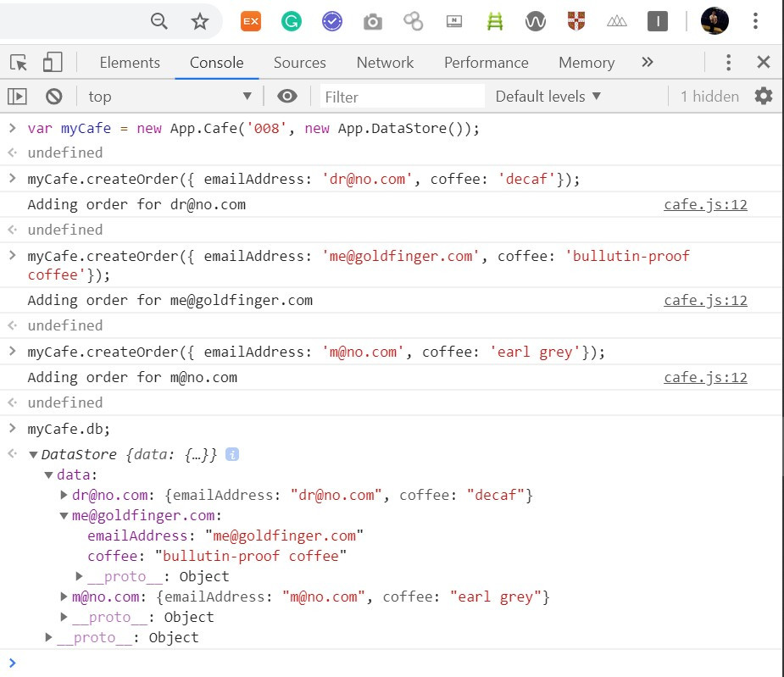Screen dimensions: 784x677
Task: Expand the m@no.com entry
Action: (64, 597)
